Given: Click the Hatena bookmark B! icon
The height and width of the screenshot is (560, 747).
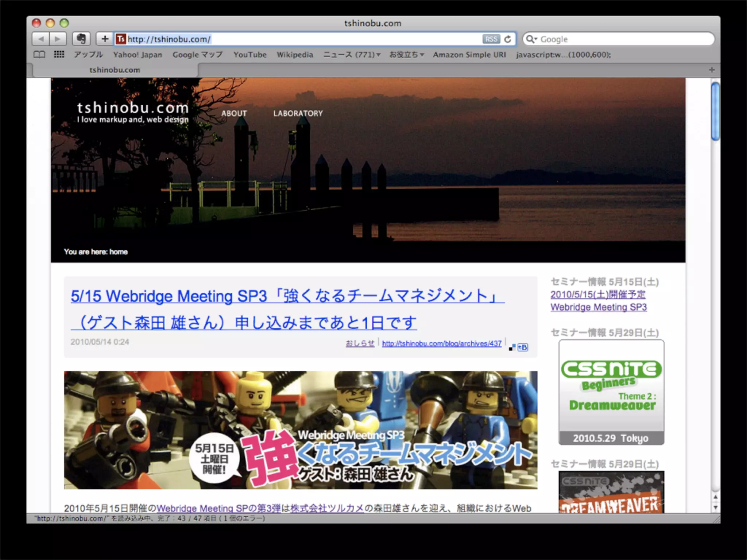Looking at the screenshot, I should (x=523, y=347).
